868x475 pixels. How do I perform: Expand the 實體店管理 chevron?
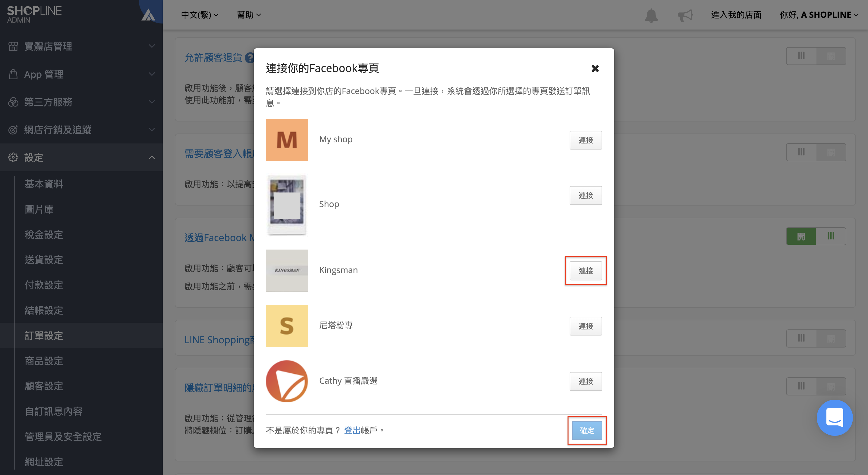pyautogui.click(x=152, y=46)
